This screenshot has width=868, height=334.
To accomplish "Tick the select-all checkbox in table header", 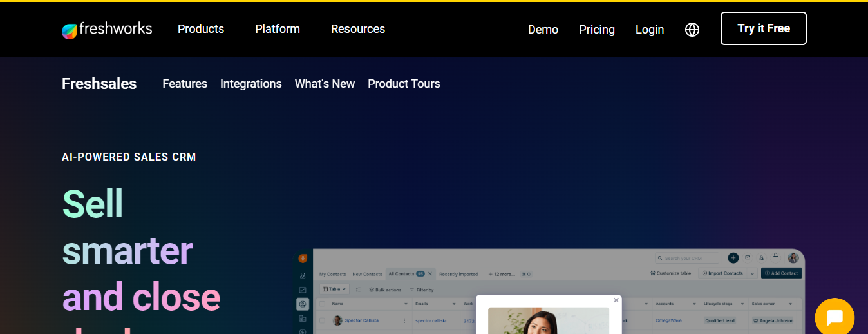I will [x=323, y=304].
